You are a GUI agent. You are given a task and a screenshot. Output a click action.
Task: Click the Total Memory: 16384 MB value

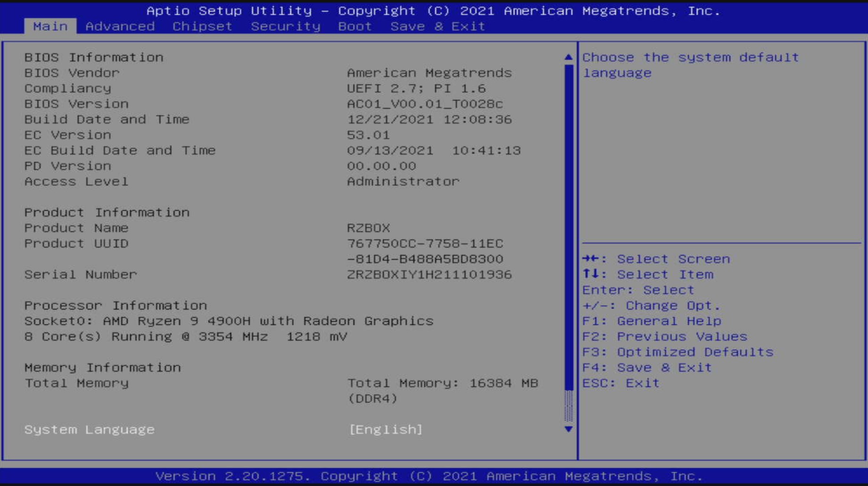pos(443,383)
